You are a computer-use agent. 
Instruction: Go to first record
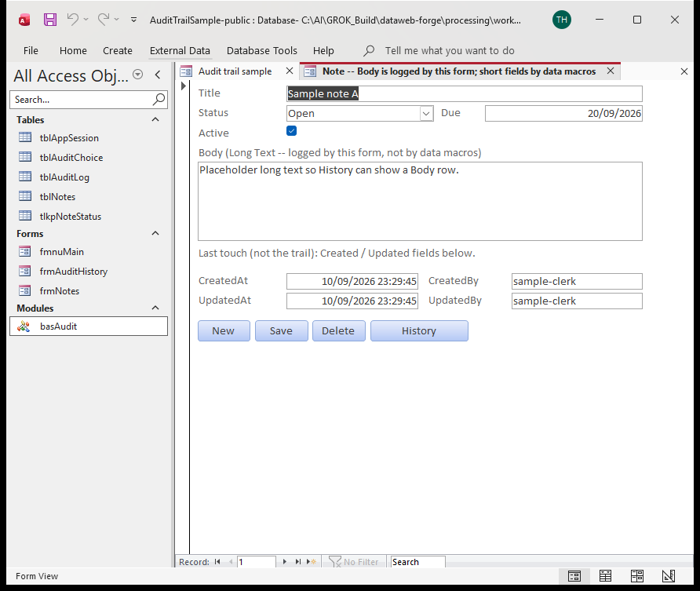pos(217,562)
